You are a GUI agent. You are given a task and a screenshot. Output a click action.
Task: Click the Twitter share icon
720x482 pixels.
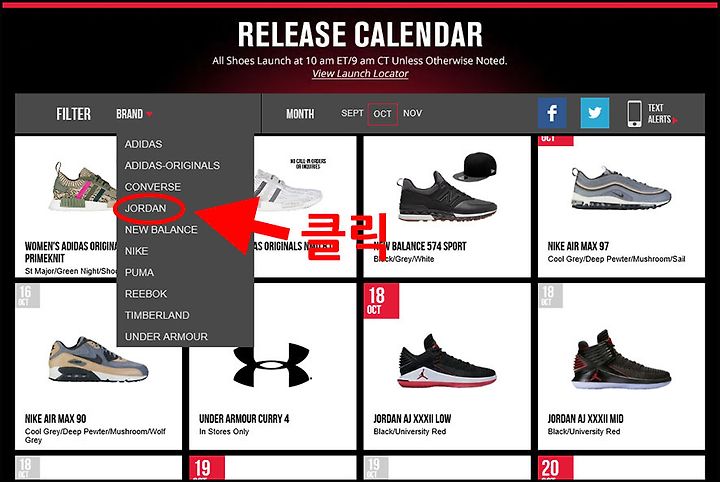(x=595, y=113)
